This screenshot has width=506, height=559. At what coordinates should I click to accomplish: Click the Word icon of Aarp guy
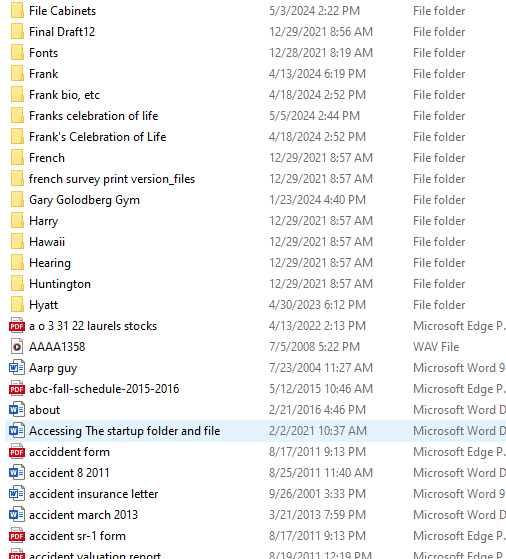pos(17,368)
